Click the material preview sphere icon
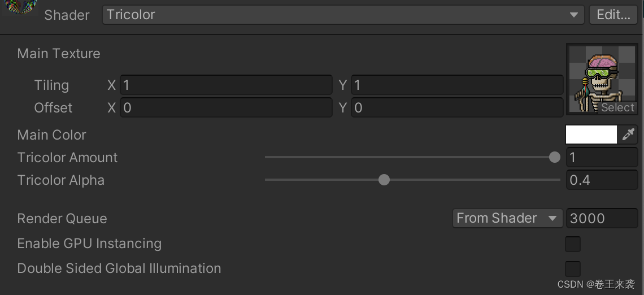The image size is (644, 295). 20,6
